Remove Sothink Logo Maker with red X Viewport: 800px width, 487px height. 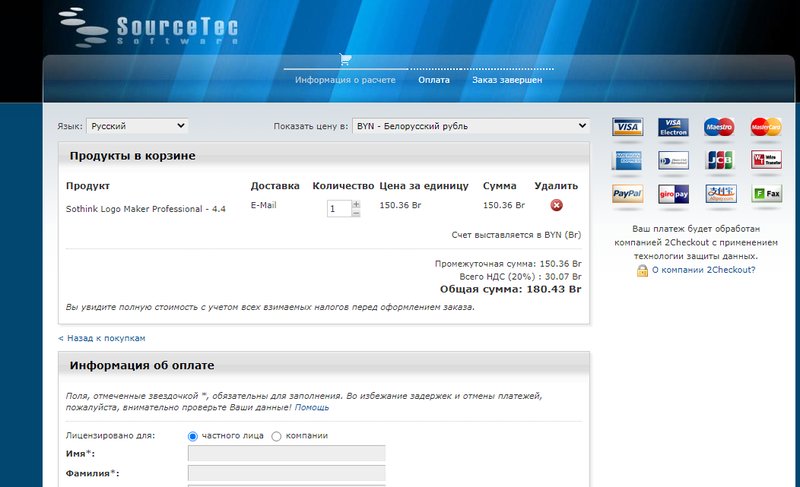(x=557, y=205)
